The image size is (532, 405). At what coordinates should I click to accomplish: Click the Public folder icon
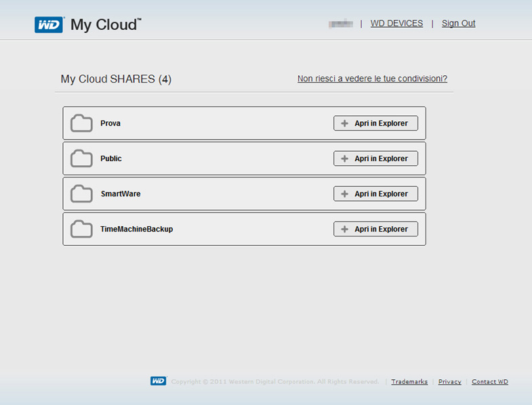pos(81,158)
